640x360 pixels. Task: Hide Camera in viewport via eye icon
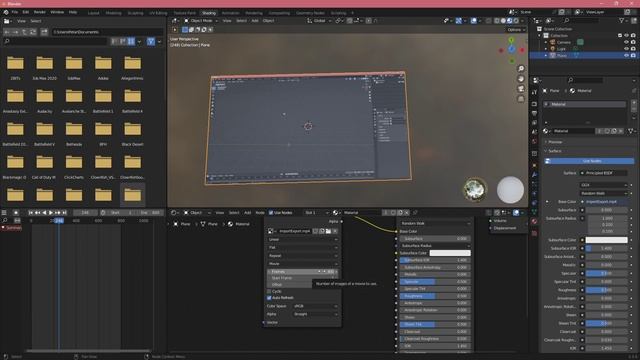point(627,42)
